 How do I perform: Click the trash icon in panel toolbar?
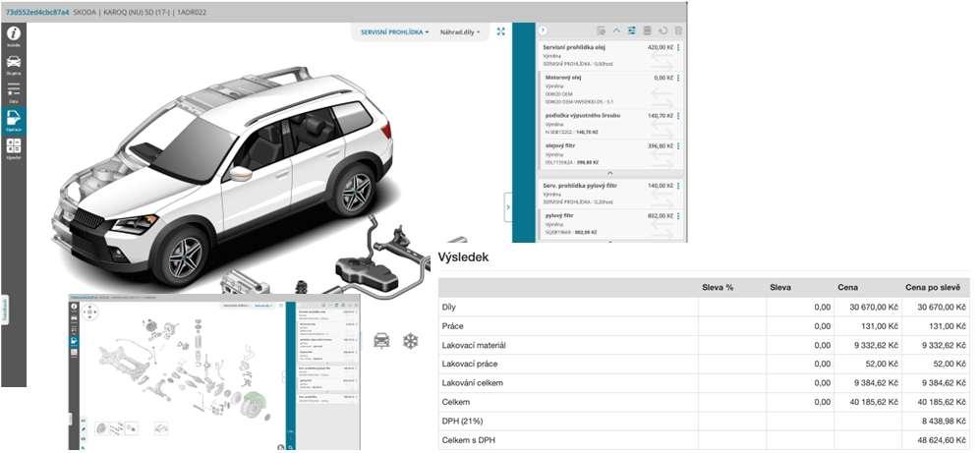tap(678, 30)
